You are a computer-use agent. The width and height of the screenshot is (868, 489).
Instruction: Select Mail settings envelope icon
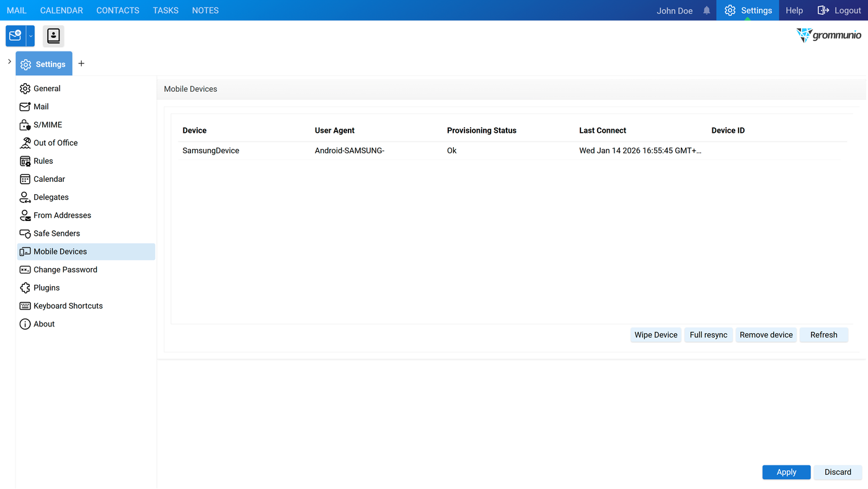(25, 107)
